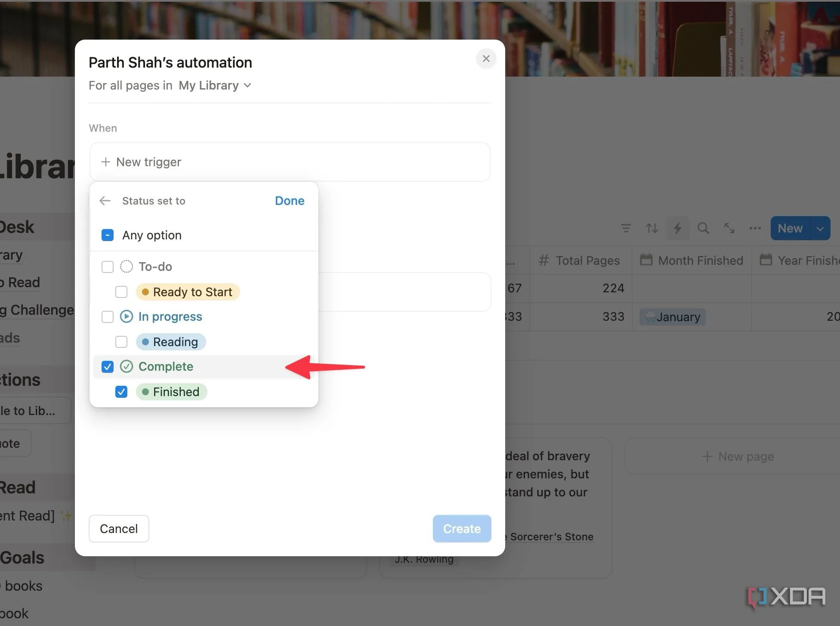Click the New trigger field

tap(290, 162)
